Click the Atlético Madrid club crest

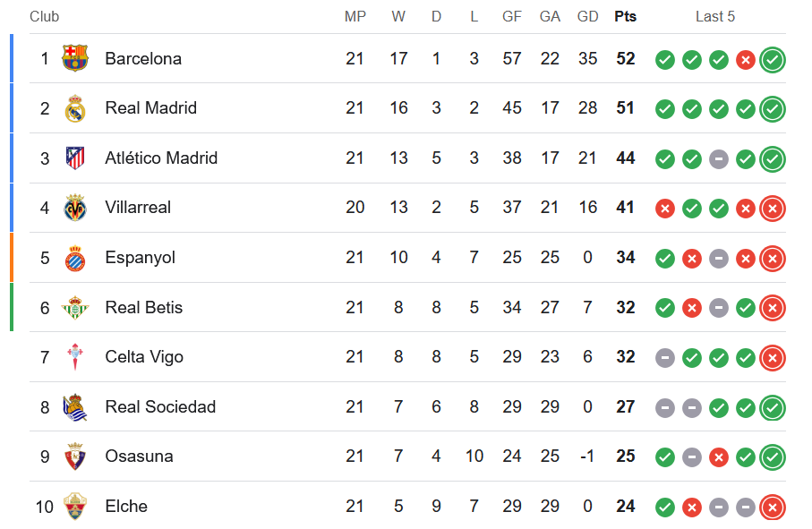(75, 158)
